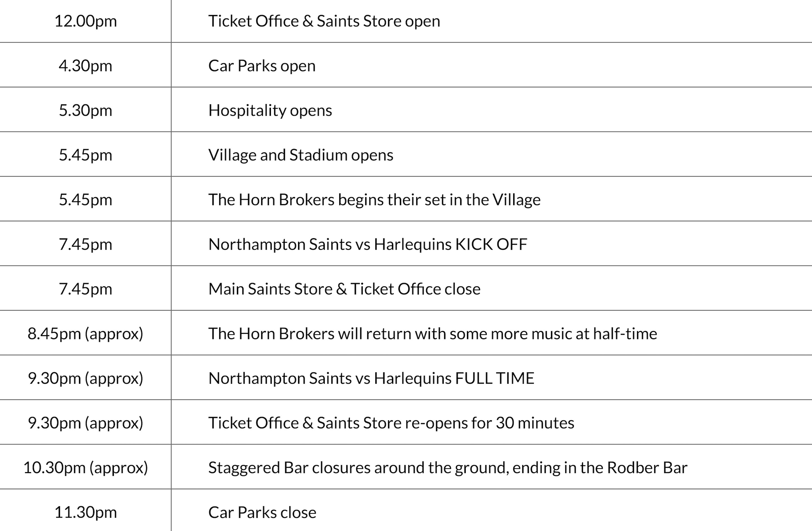The image size is (812, 531).
Task: Click the FULL TIME event text
Action: 371,379
